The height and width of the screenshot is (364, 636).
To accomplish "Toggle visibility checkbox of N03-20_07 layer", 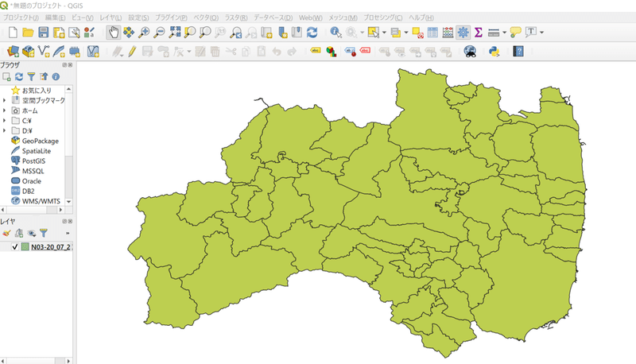I will point(15,246).
